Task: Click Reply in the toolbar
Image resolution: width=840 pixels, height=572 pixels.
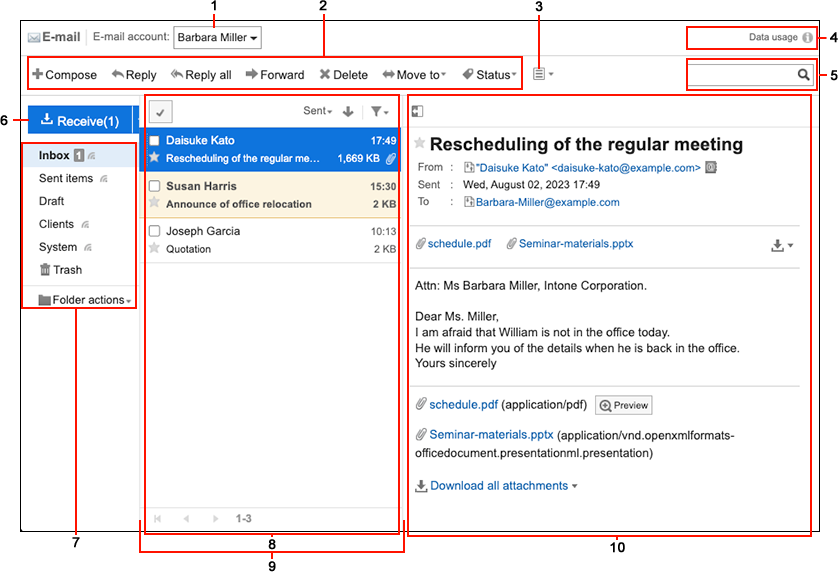Action: (134, 74)
